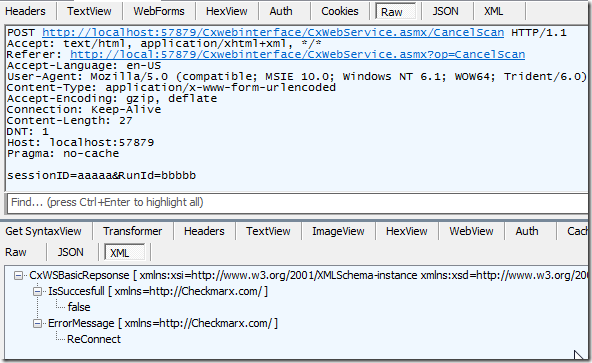
Task: Follow the CancelScan POST URL link
Action: pyautogui.click(x=273, y=32)
